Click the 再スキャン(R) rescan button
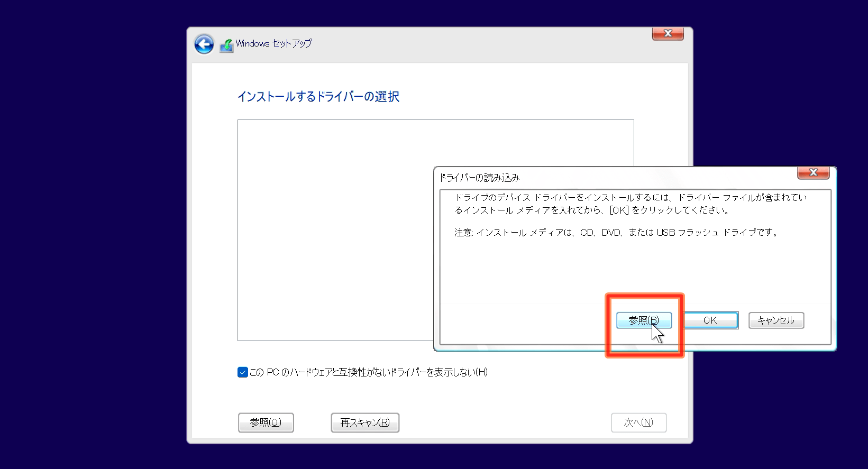Screen dimensions: 868x469 click(365, 422)
